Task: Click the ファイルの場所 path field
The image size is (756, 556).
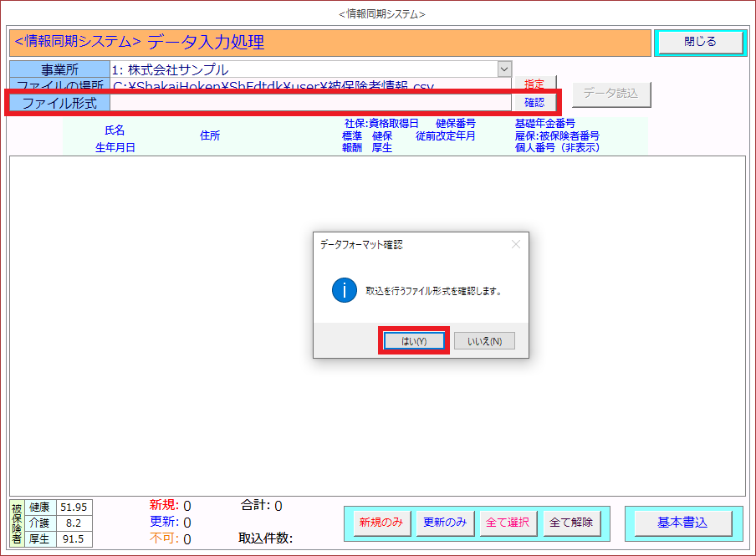Action: (x=309, y=85)
